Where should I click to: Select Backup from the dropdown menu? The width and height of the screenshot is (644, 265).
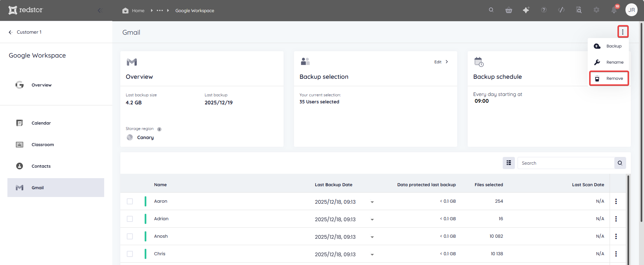[609, 46]
